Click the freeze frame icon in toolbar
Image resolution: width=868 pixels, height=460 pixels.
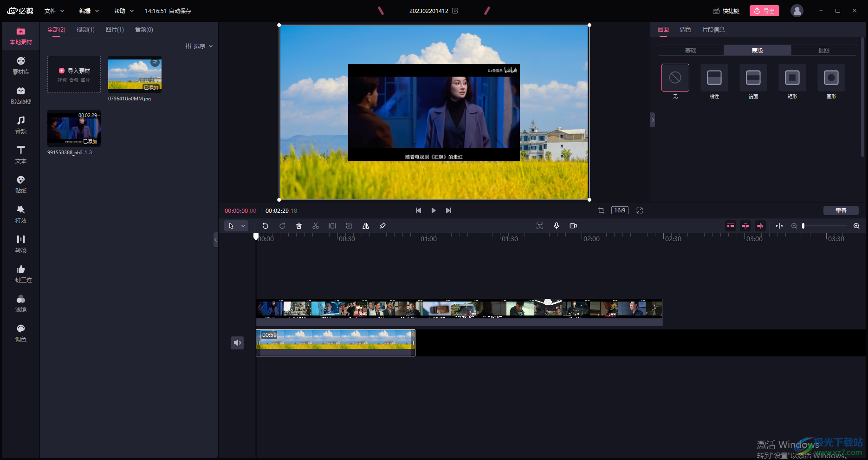pyautogui.click(x=332, y=226)
